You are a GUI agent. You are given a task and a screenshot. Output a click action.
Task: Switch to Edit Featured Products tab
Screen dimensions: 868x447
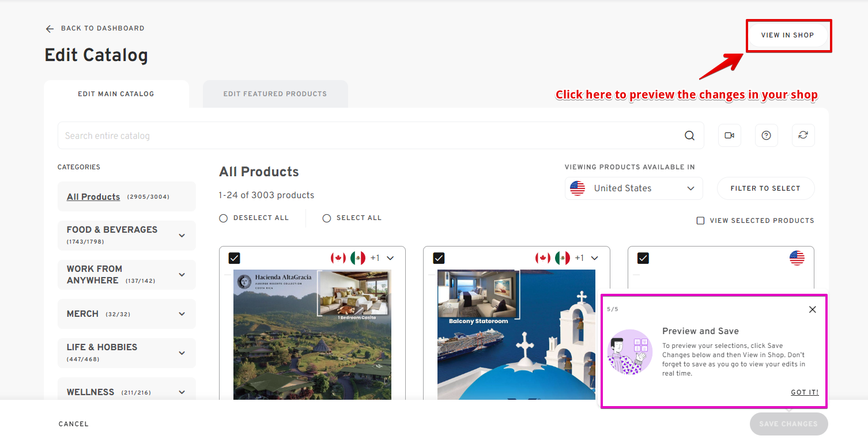[x=275, y=94]
